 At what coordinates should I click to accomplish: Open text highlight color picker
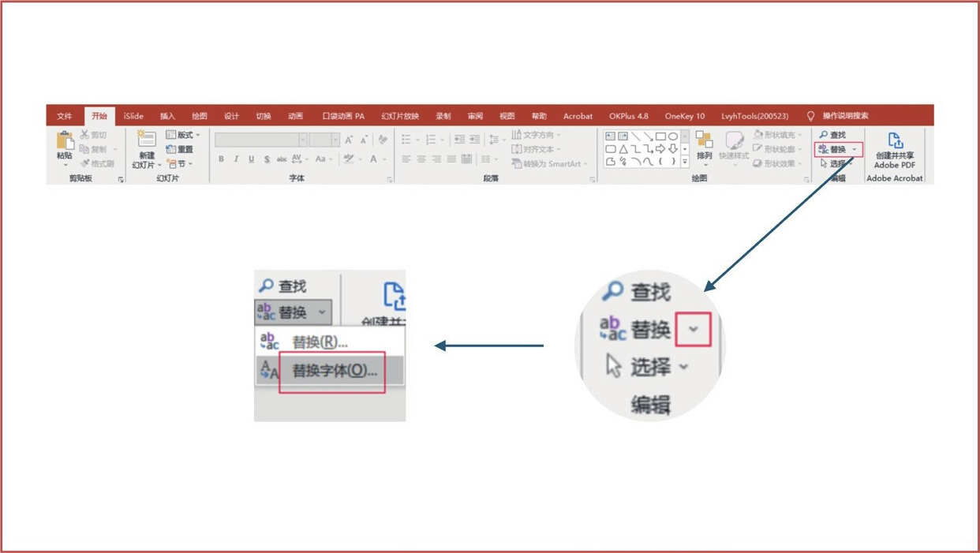tap(352, 159)
